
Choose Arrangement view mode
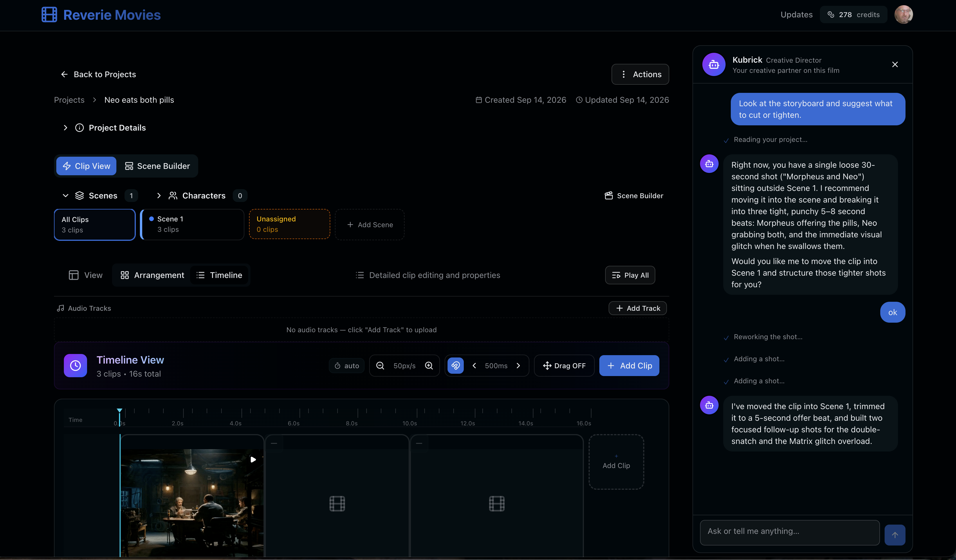pos(152,275)
